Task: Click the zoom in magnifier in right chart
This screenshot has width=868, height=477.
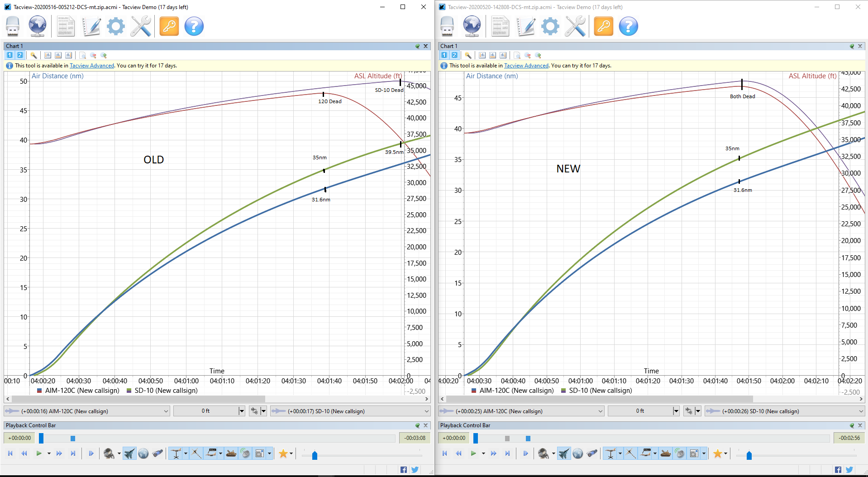Action: pyautogui.click(x=538, y=55)
